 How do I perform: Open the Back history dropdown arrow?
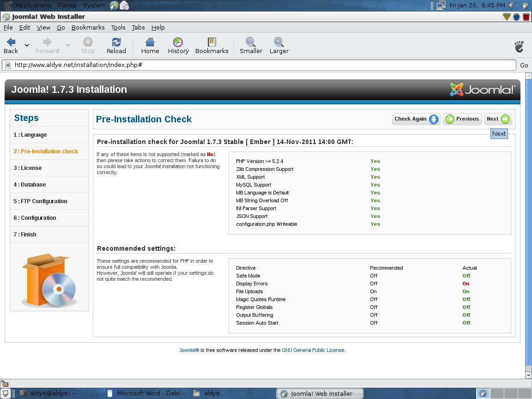pos(26,45)
